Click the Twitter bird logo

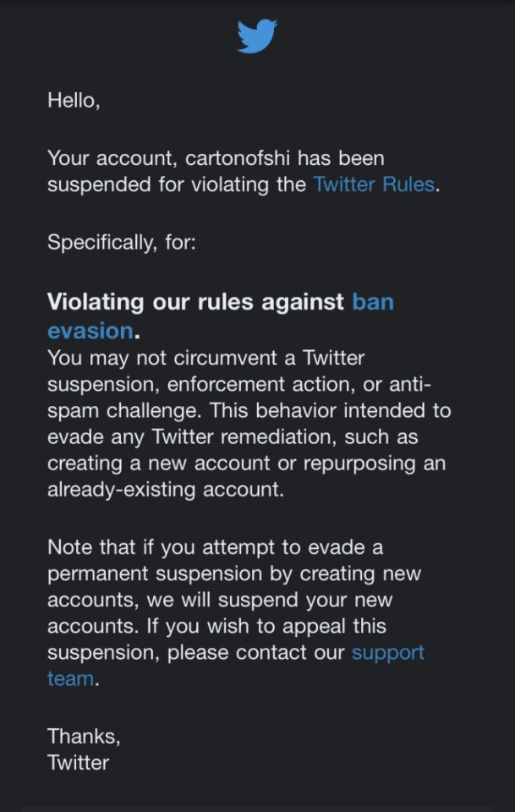(x=257, y=36)
